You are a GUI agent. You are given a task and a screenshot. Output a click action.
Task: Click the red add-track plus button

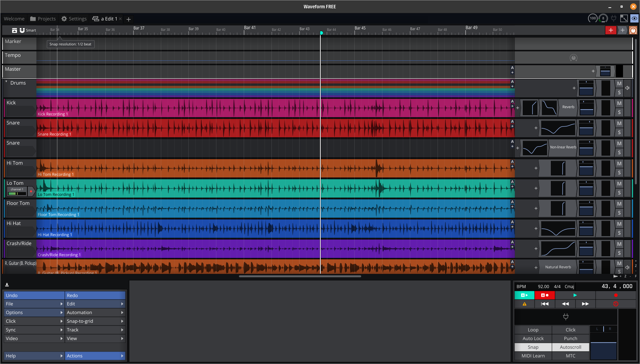pos(611,30)
